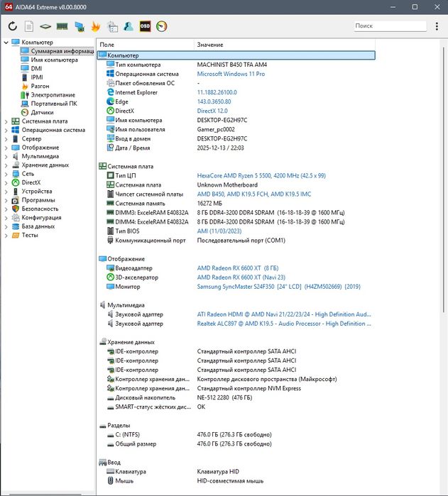Expand the Отображение tree node
The image size is (448, 496).
6,148
